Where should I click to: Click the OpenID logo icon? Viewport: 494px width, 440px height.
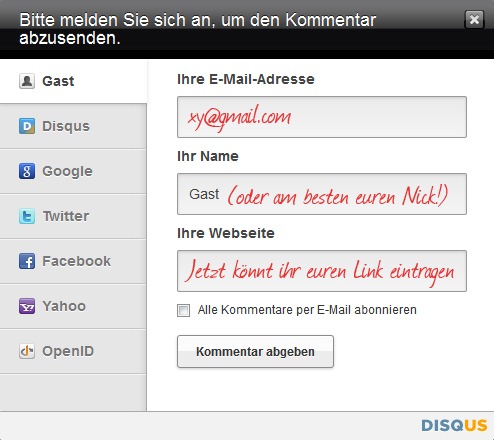pyautogui.click(x=27, y=351)
